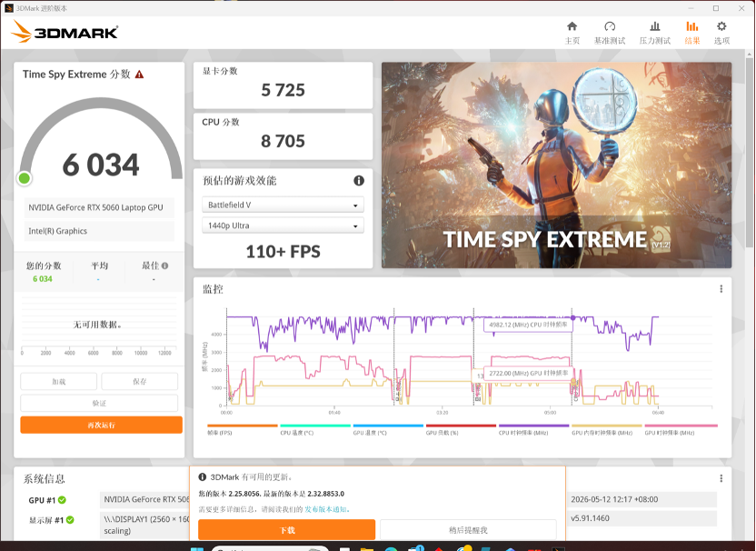Open the three-dot menu in 监控 panel
This screenshot has width=756, height=551.
[x=721, y=288]
